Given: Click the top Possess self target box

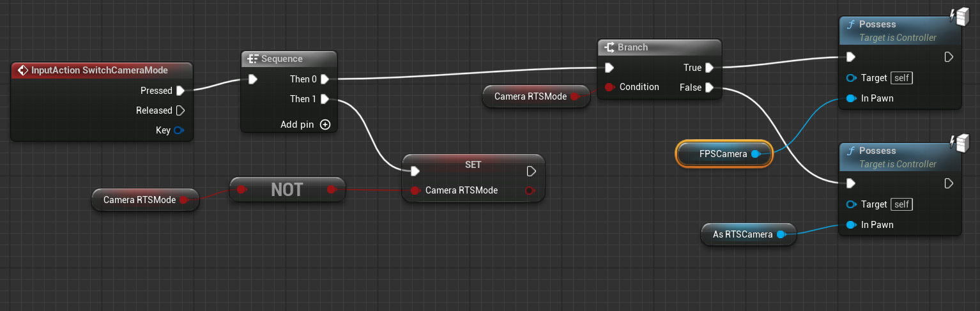Looking at the screenshot, I should pos(901,78).
